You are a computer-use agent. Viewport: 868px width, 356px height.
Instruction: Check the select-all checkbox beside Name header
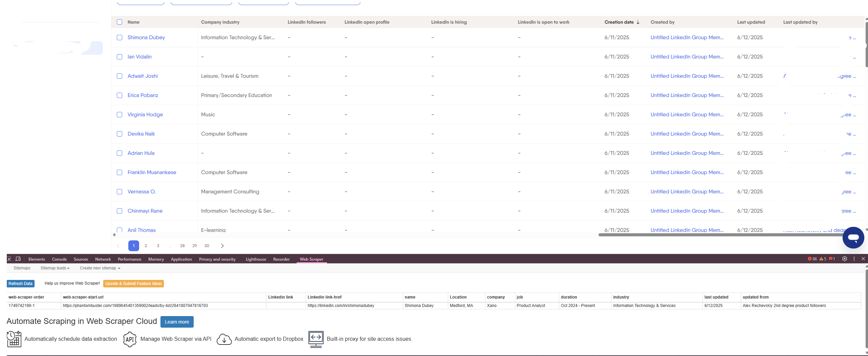point(120,22)
